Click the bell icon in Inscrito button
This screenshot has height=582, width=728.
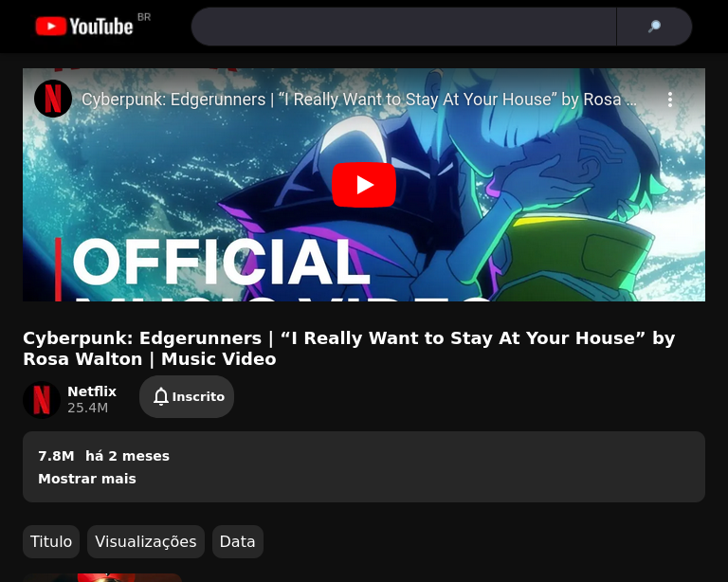(160, 397)
